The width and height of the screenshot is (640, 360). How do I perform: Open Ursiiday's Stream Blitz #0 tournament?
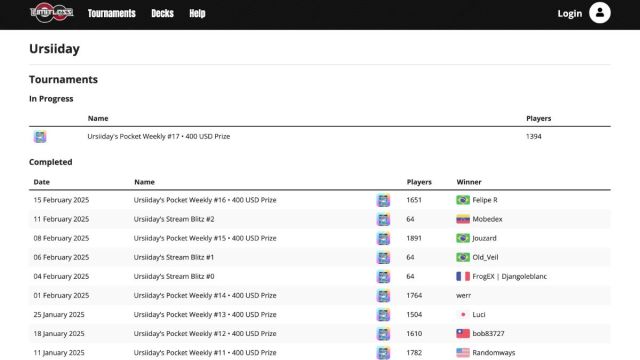pos(174,276)
